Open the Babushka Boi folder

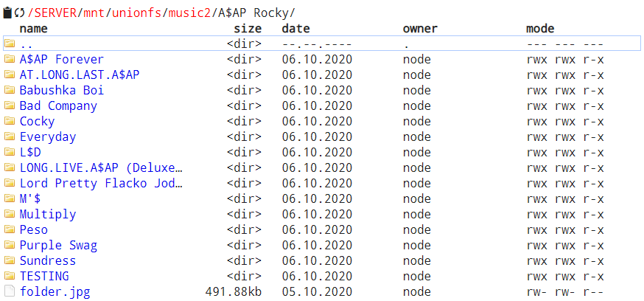(62, 90)
